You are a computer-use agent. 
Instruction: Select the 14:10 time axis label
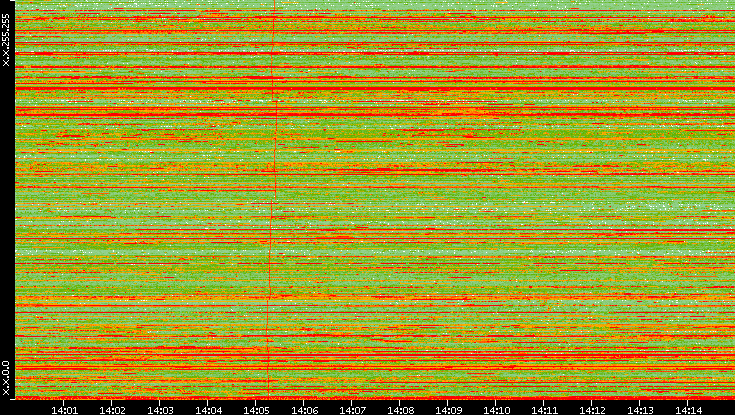click(x=496, y=410)
